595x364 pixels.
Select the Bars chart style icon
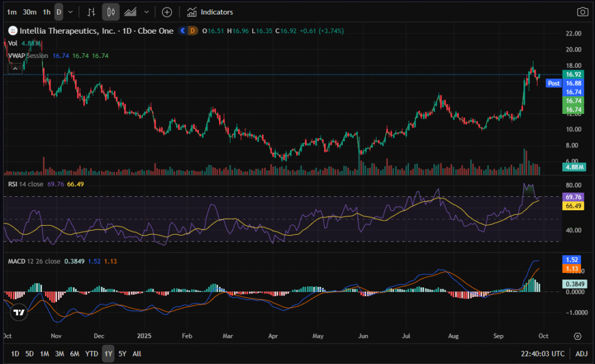[x=91, y=12]
